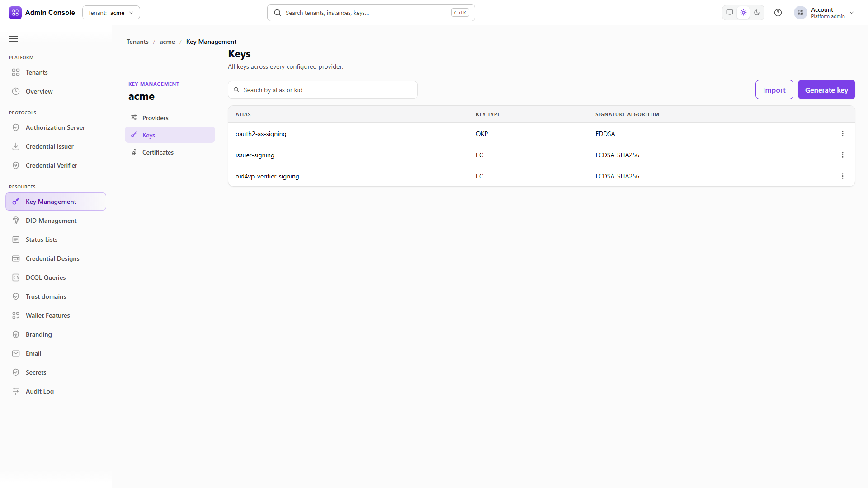Click the Status Lists icon

coord(16,239)
